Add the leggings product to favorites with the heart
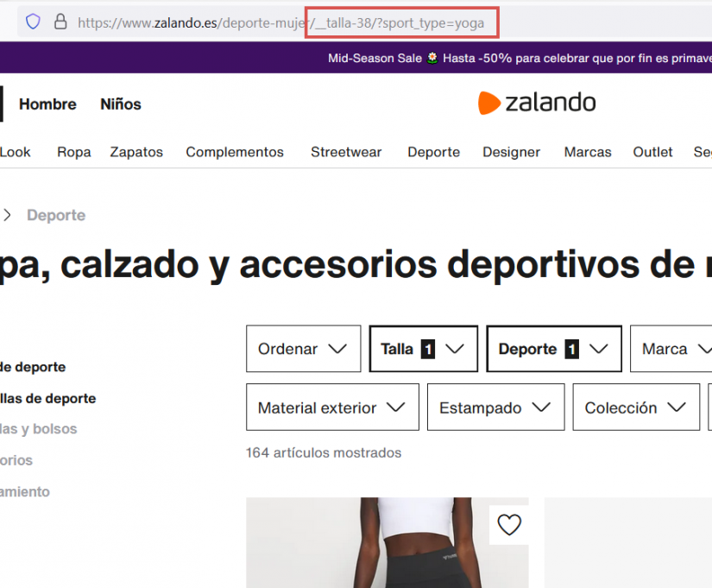Screen dimensions: 712x588 (x=509, y=524)
